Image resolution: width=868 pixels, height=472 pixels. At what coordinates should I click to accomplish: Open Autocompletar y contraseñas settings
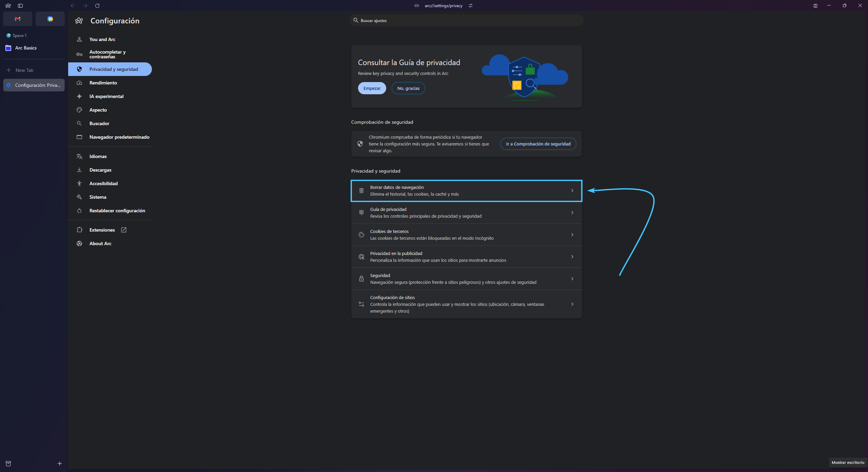(x=110, y=54)
